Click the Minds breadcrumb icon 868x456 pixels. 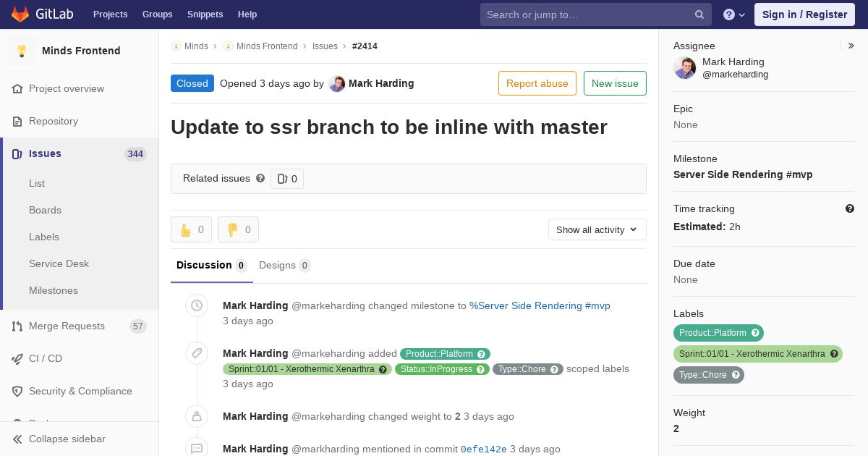[x=176, y=46]
